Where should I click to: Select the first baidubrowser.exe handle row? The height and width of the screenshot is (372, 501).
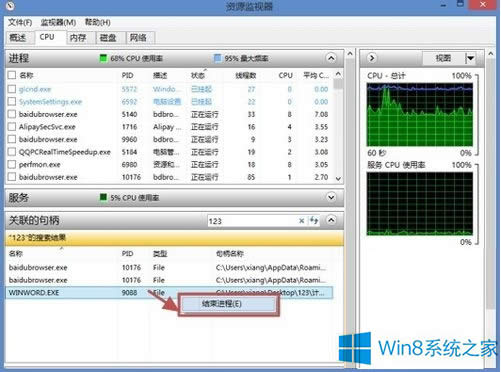(x=169, y=267)
